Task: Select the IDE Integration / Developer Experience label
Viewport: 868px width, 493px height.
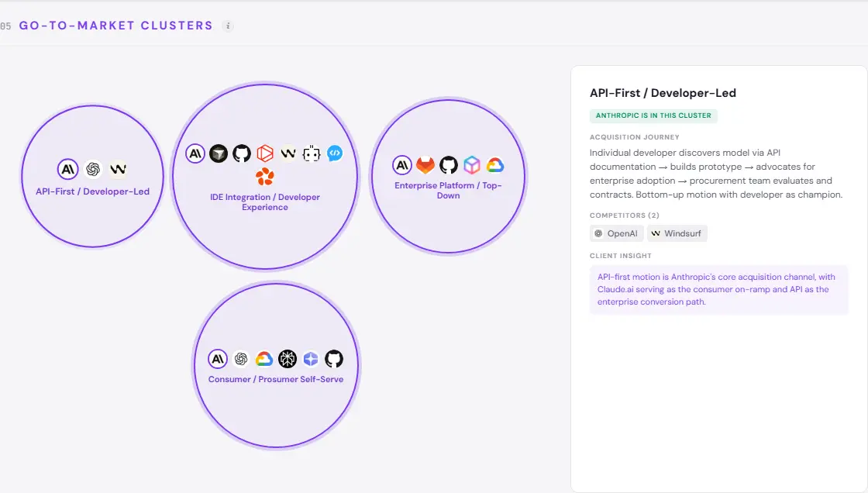Action: pyautogui.click(x=265, y=202)
